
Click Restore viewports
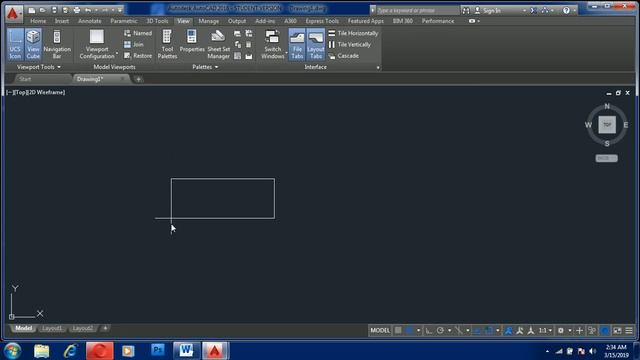point(138,56)
